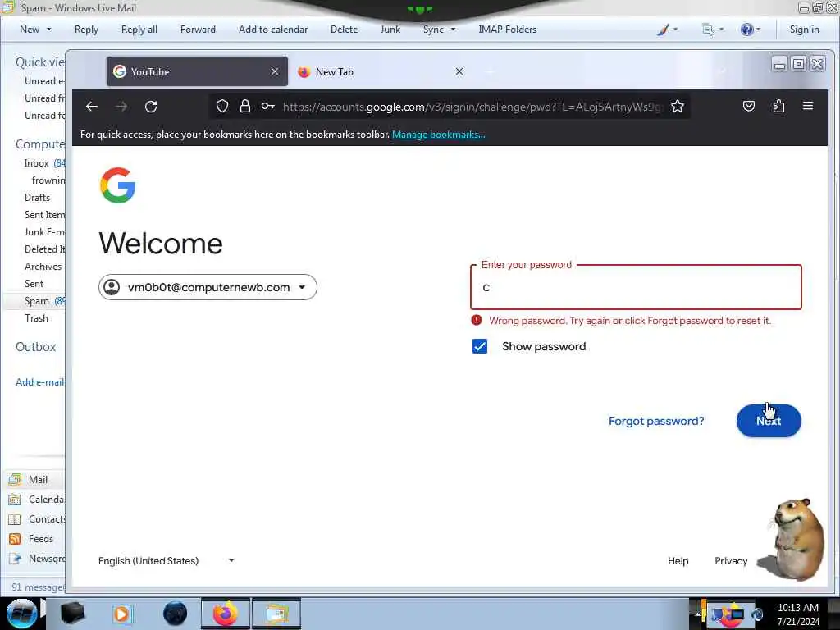Open Firefox from the taskbar
The image size is (840, 630).
click(x=225, y=614)
